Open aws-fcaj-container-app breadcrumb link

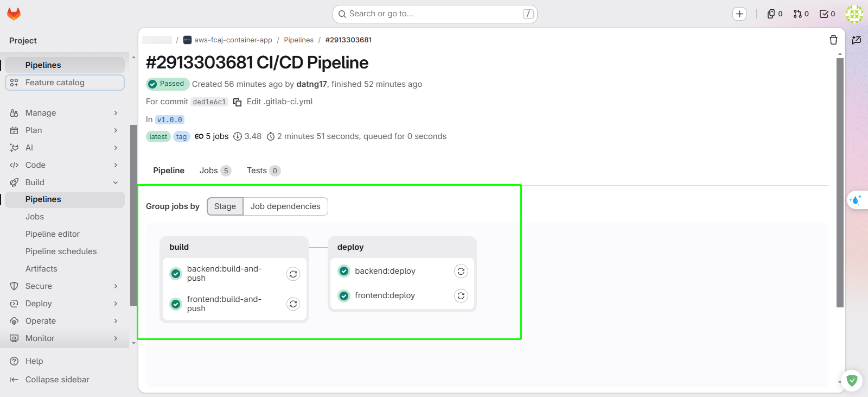tap(233, 40)
